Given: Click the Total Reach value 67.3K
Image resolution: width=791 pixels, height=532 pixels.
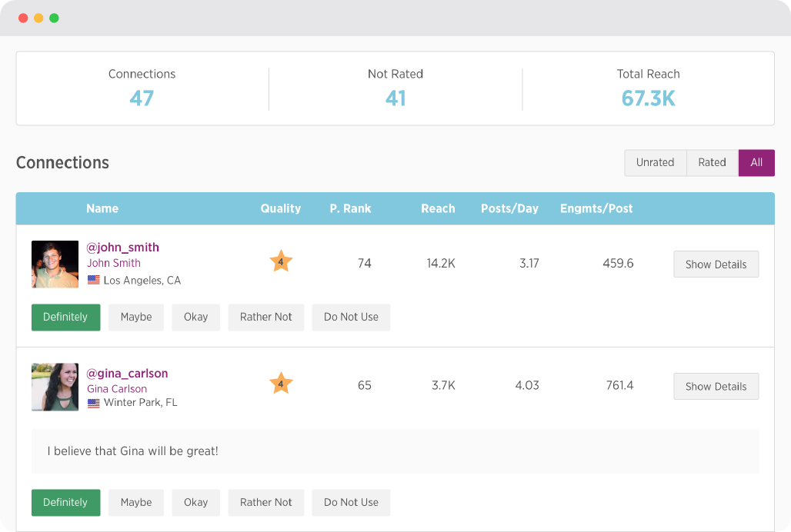Looking at the screenshot, I should [648, 98].
